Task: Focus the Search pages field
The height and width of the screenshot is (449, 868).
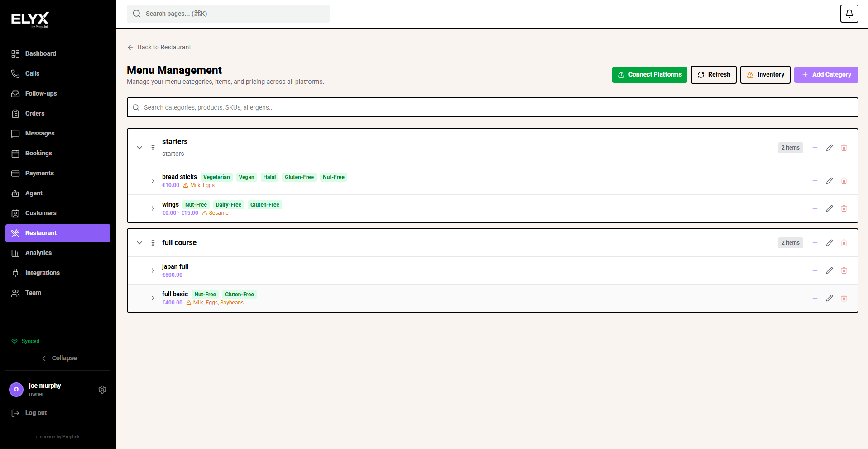Action: click(x=228, y=14)
